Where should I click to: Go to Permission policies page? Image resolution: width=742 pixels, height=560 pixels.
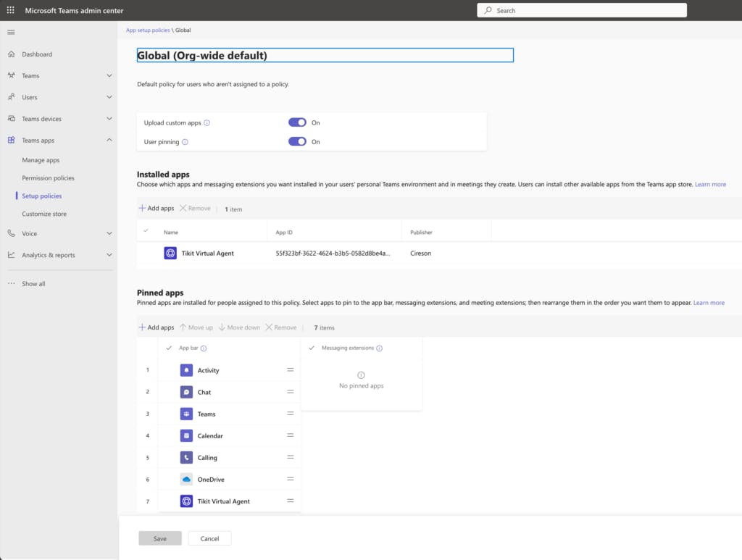click(x=48, y=178)
